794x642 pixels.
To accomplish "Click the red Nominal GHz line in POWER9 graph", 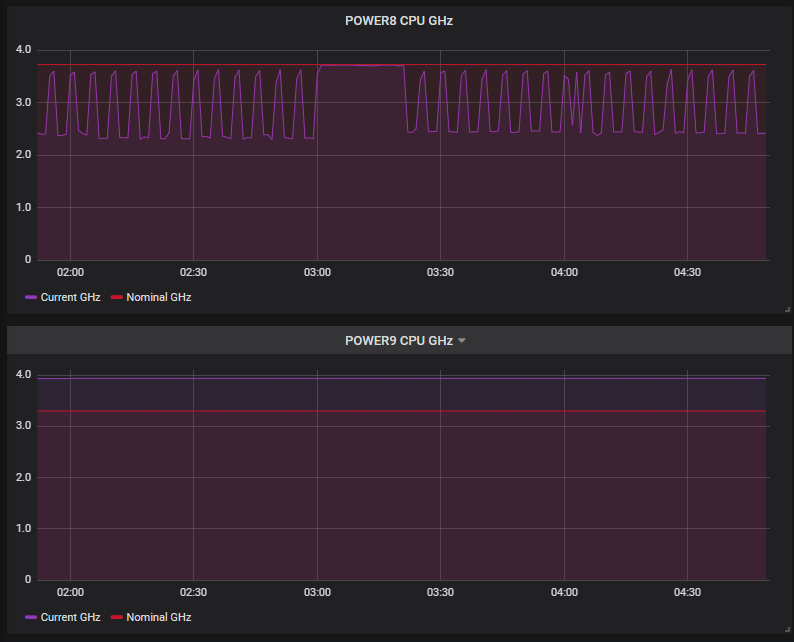I will 402,411.
